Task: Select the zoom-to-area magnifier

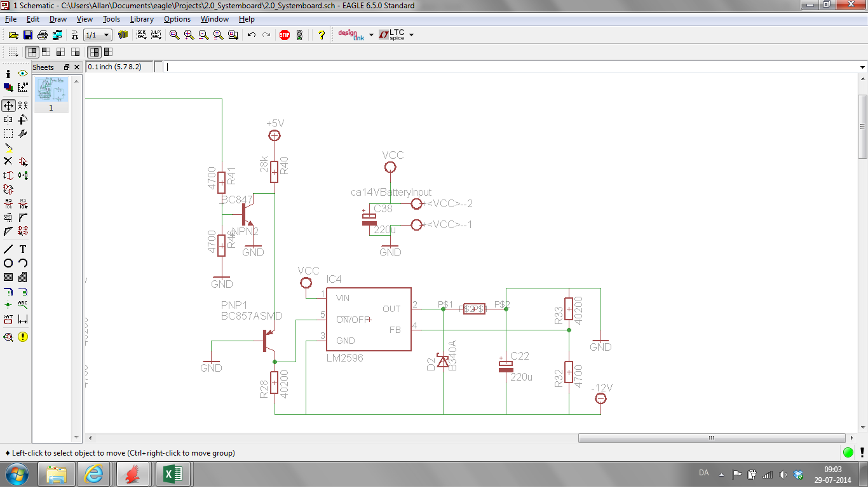Action: (x=233, y=35)
